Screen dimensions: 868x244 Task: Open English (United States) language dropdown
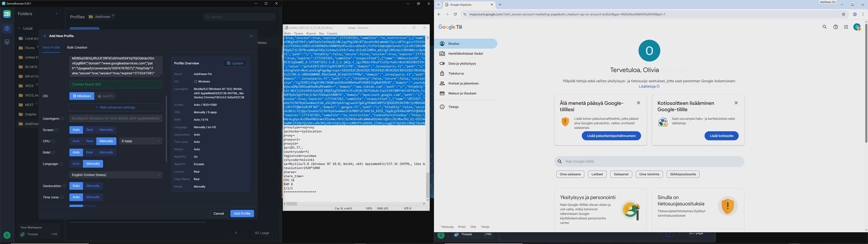tap(116, 175)
